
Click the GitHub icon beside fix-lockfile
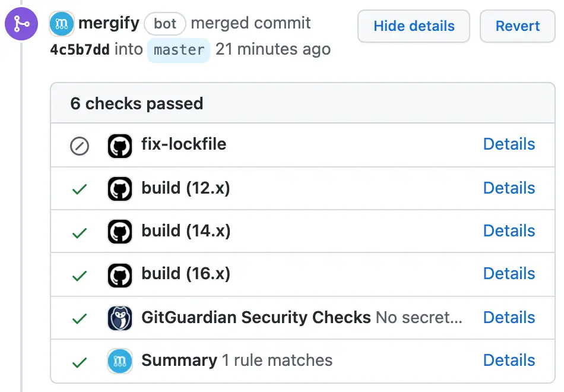tap(120, 146)
